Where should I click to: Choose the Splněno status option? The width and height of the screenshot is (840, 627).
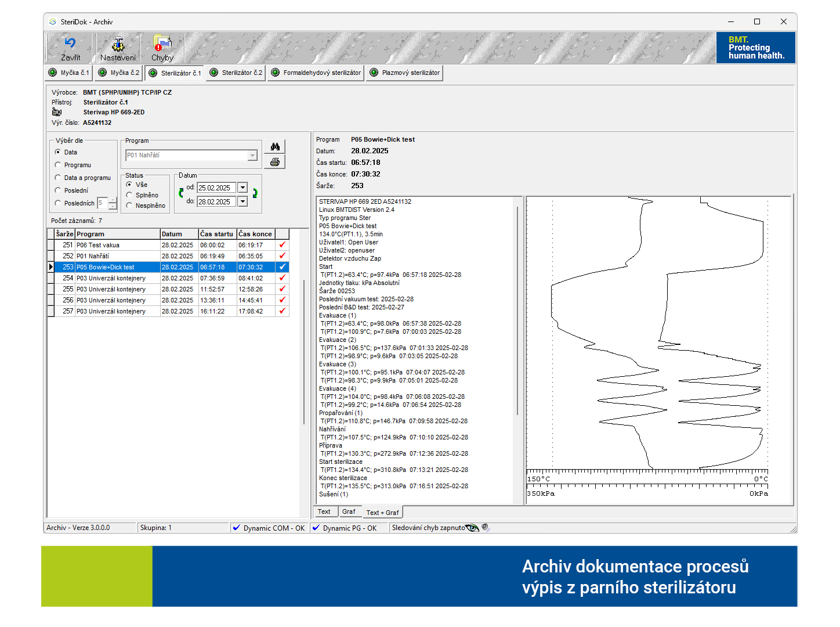click(129, 195)
